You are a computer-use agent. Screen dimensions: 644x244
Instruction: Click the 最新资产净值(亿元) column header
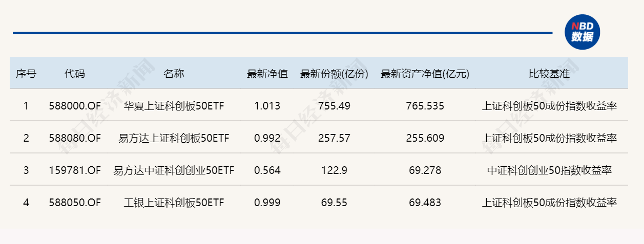click(425, 74)
